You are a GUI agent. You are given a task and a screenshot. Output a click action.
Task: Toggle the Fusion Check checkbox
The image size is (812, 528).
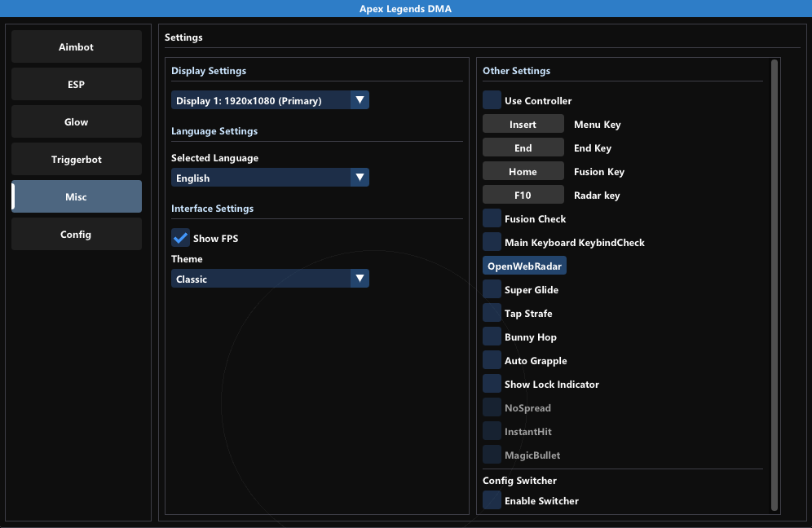point(492,218)
